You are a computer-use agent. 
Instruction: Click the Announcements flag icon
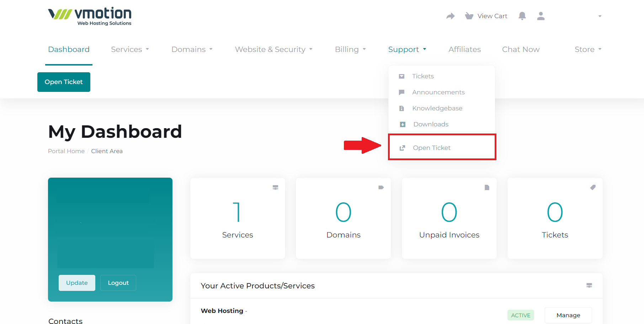pos(402,92)
